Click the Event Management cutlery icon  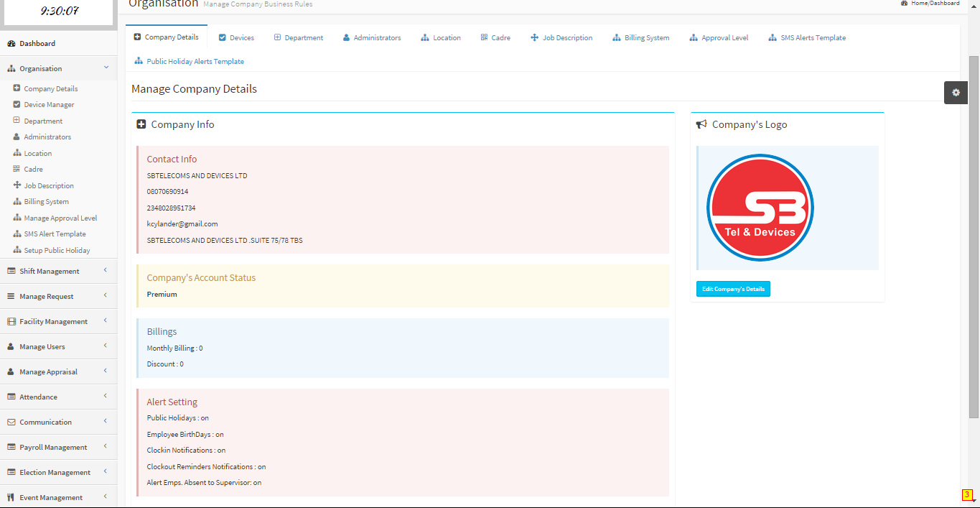[x=11, y=497]
